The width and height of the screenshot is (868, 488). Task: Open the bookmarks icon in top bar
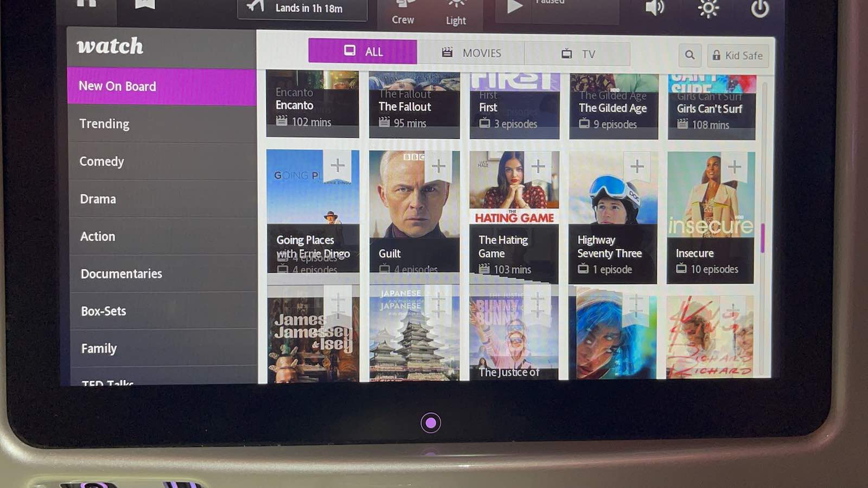click(x=144, y=4)
